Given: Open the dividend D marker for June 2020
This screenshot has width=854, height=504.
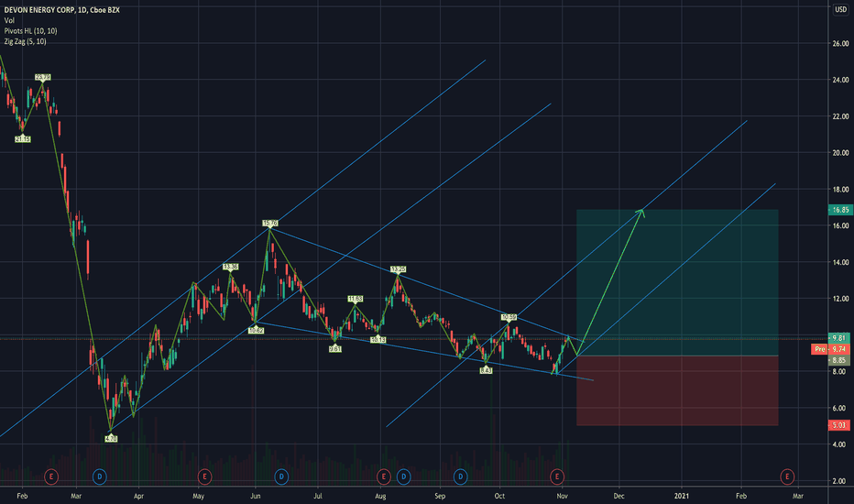Looking at the screenshot, I should click(281, 477).
